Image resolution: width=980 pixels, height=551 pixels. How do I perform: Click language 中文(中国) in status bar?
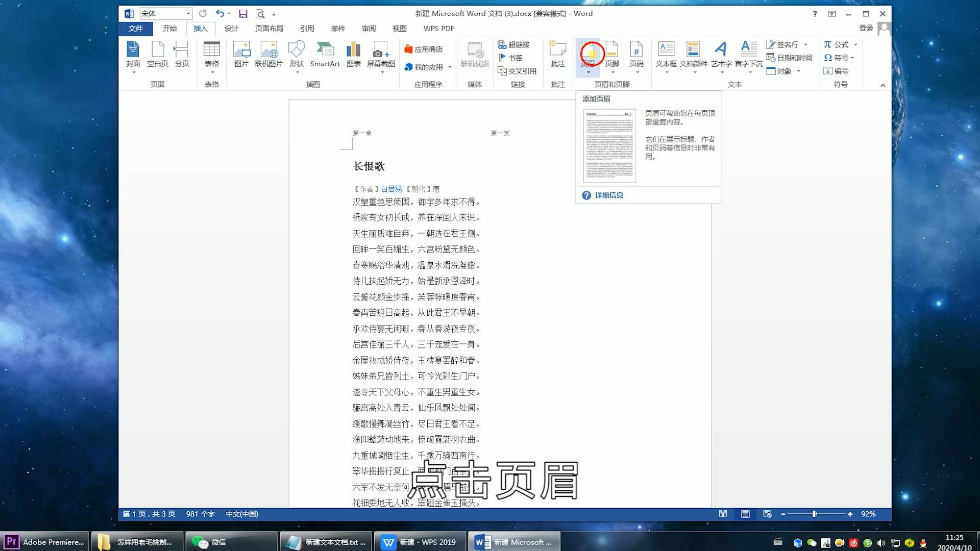pos(242,514)
